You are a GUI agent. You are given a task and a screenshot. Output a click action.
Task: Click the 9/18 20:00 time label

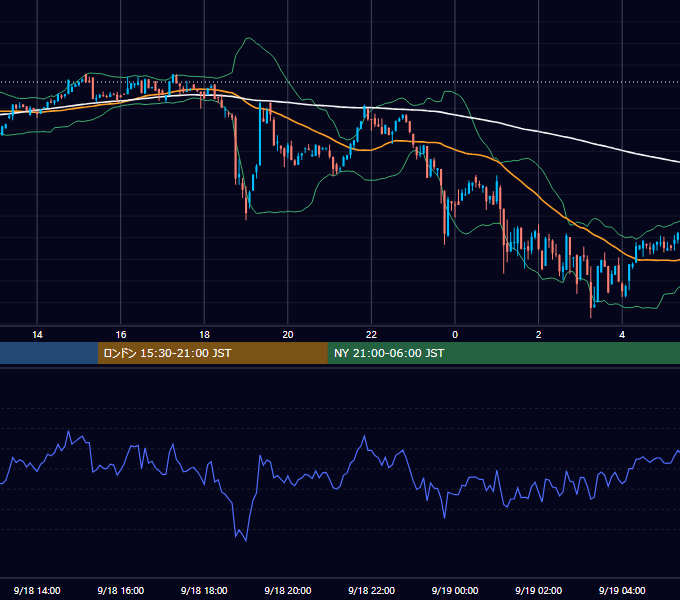[x=288, y=590]
